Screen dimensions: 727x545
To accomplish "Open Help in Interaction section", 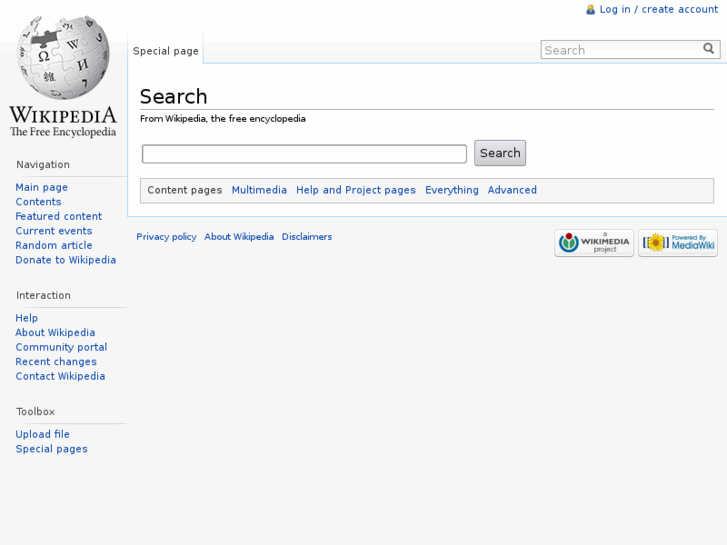I will tap(26, 318).
